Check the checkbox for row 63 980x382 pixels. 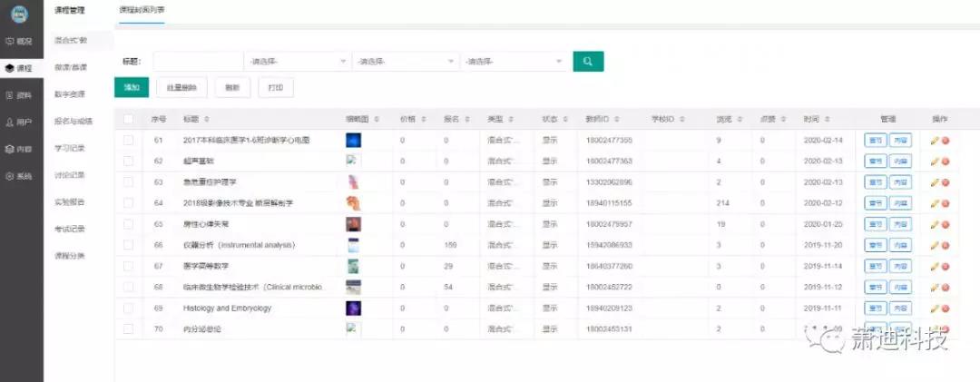click(128, 182)
